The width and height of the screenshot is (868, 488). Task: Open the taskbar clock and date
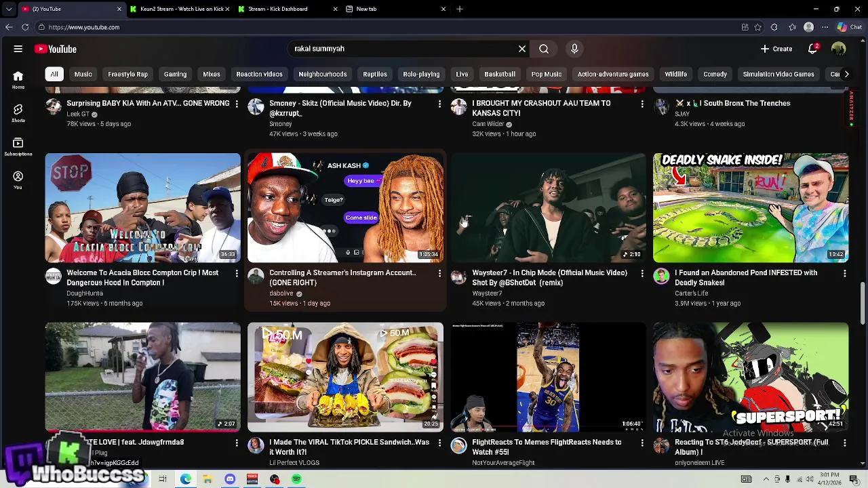830,479
